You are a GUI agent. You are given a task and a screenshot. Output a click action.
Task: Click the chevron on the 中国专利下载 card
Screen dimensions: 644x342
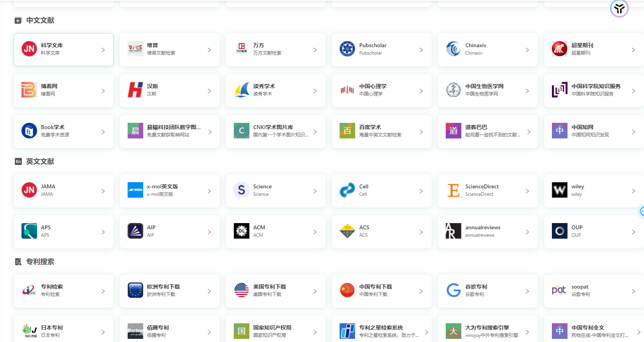[421, 291]
